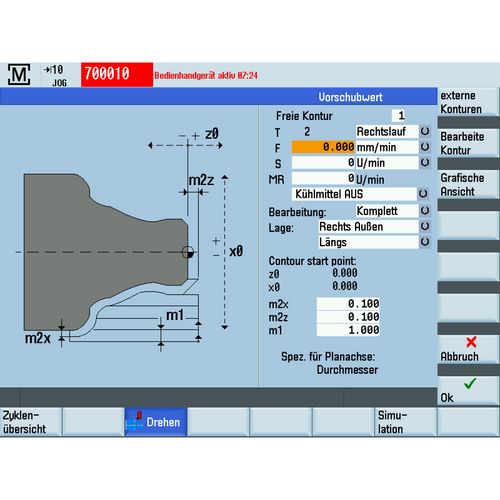Click the m2z label in the diagram
This screenshot has height=500, width=500.
(x=201, y=180)
